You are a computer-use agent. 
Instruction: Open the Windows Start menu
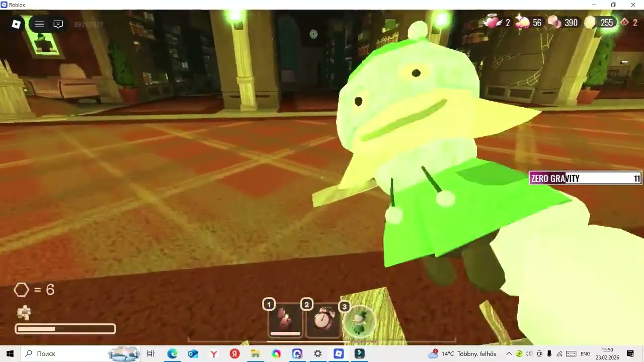coord(10,353)
